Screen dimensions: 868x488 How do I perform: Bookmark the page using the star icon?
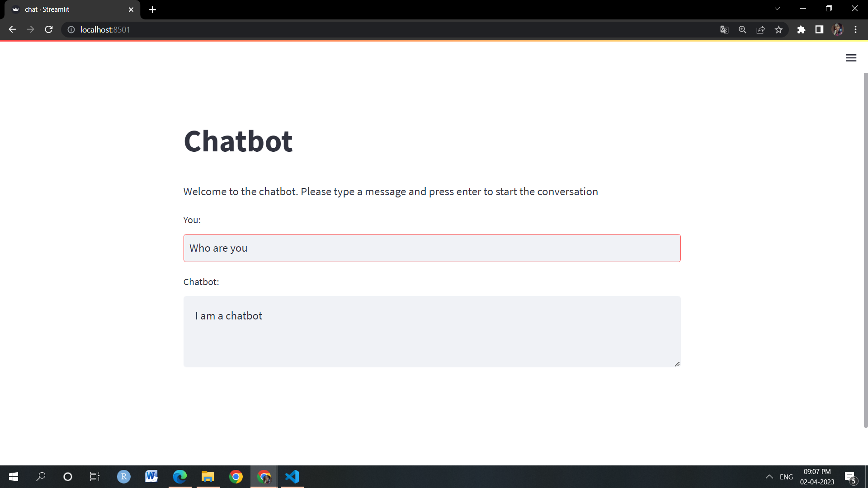(x=779, y=29)
